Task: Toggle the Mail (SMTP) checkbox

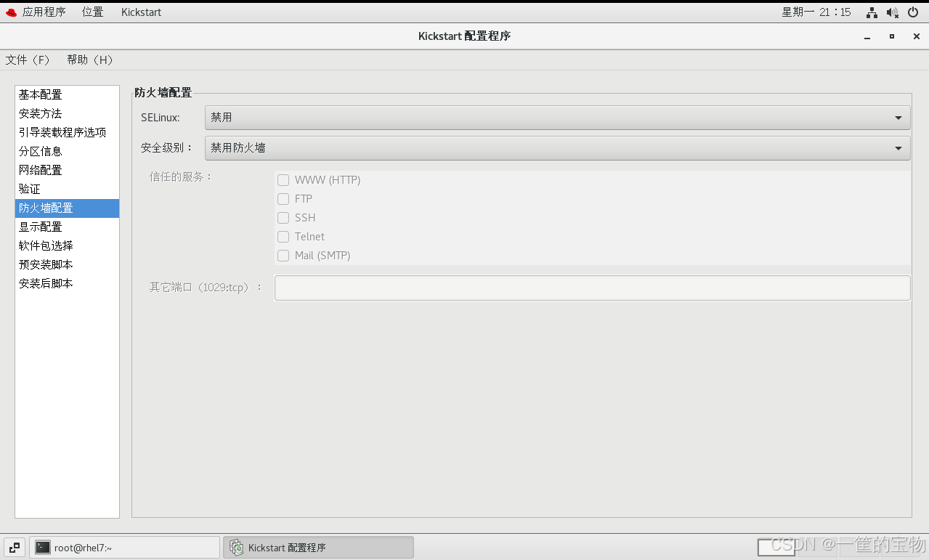Action: [x=283, y=256]
